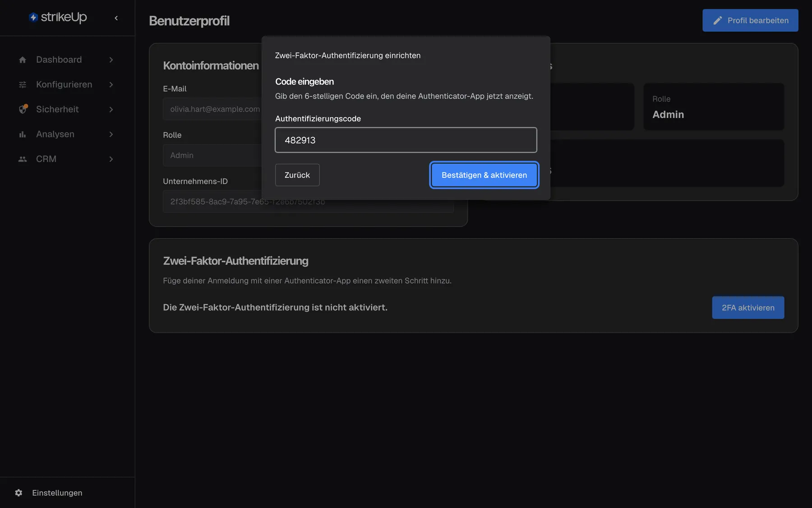This screenshot has height=508, width=812.
Task: Open the Dashboard menu item
Action: [67, 60]
